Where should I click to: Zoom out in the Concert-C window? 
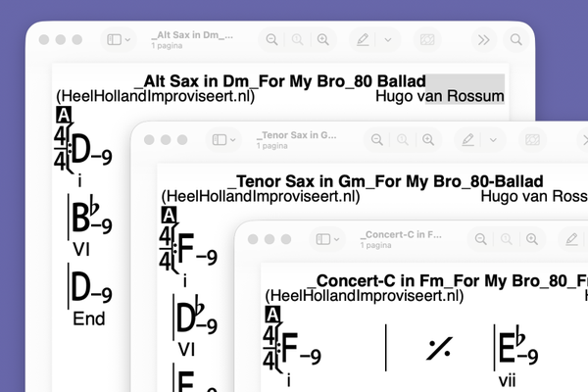pyautogui.click(x=481, y=239)
